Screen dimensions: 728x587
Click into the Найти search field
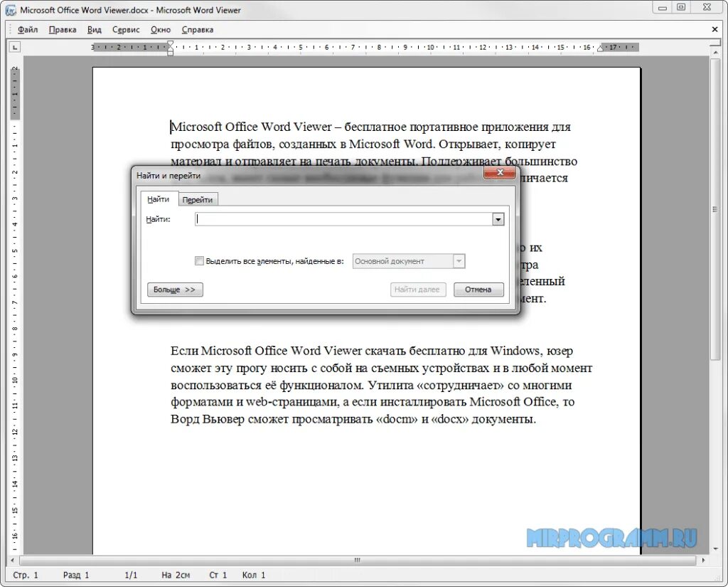343,219
